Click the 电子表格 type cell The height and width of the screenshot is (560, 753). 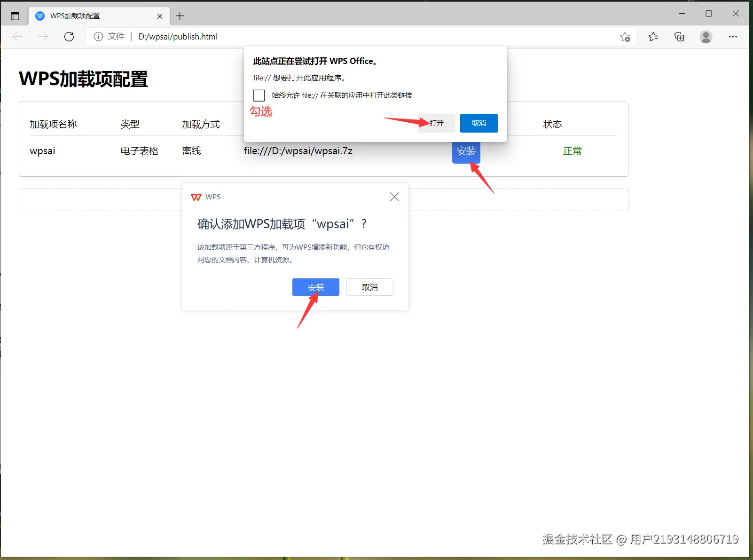click(140, 151)
